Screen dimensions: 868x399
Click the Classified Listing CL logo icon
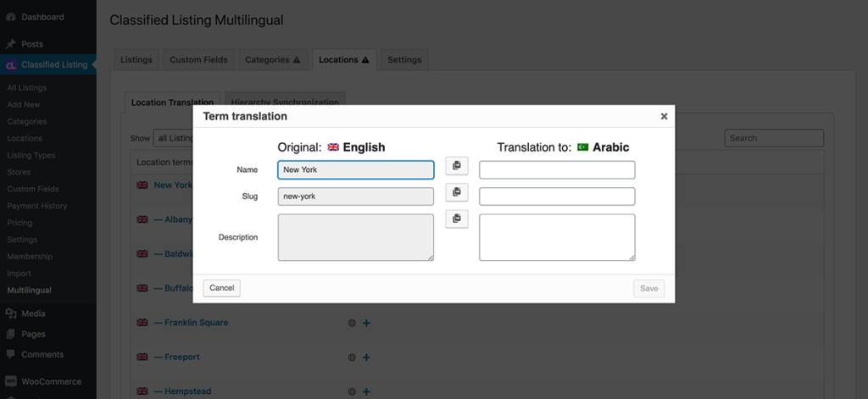click(x=10, y=64)
